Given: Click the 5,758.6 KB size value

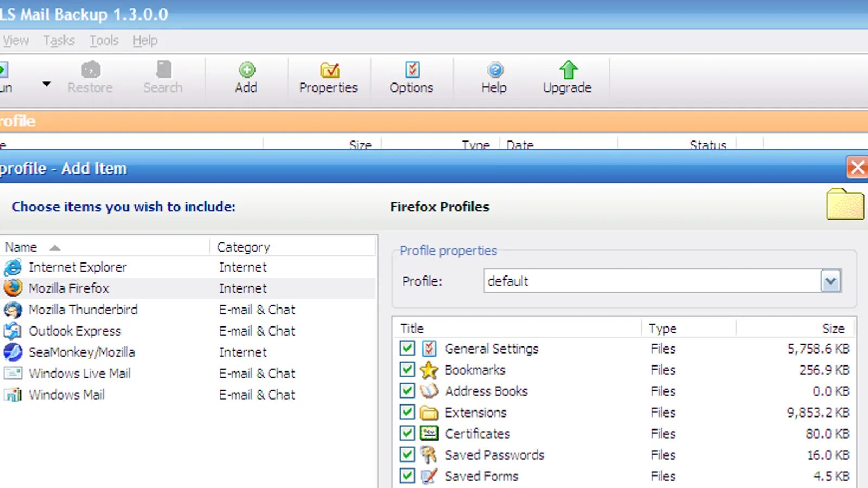Looking at the screenshot, I should point(818,349).
